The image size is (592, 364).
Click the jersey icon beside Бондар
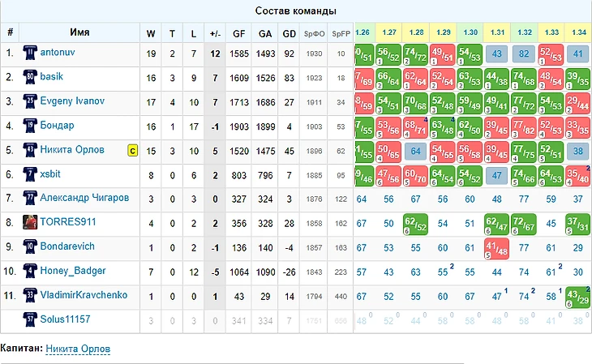31,127
